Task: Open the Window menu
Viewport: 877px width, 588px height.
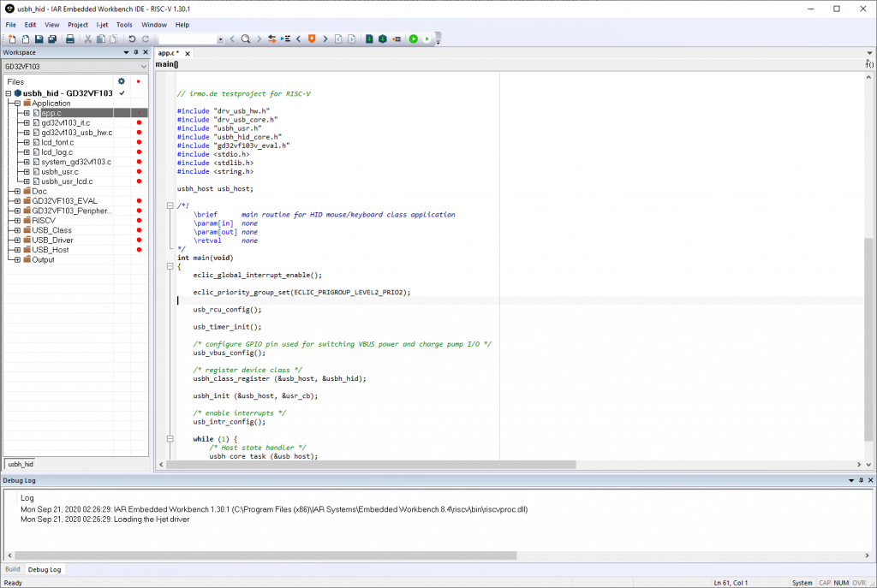Action: coord(154,25)
